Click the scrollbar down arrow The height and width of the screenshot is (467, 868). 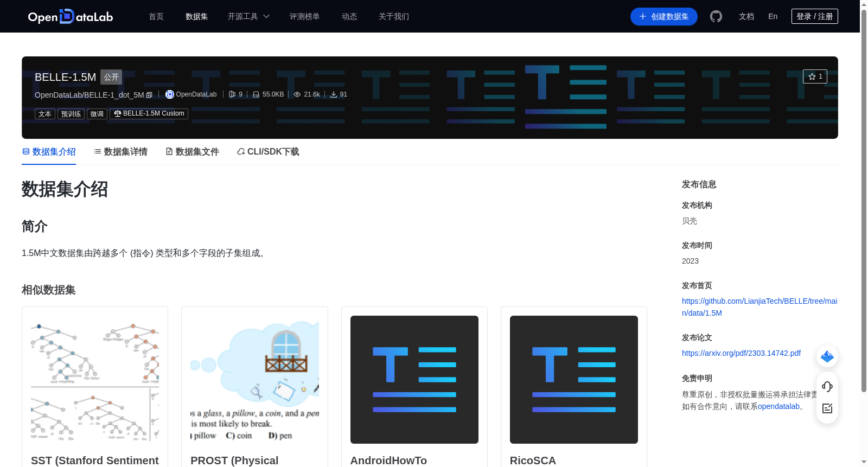tap(864, 462)
